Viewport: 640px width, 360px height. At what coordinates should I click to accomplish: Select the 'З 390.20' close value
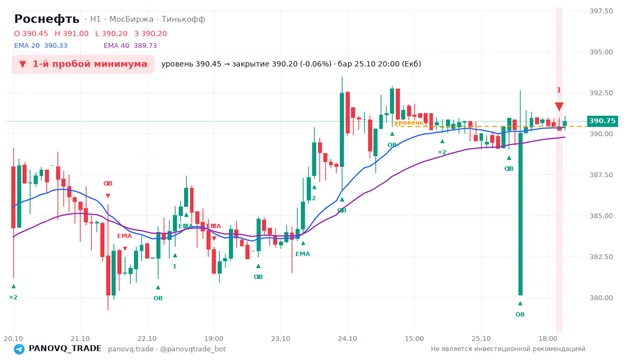coord(151,33)
